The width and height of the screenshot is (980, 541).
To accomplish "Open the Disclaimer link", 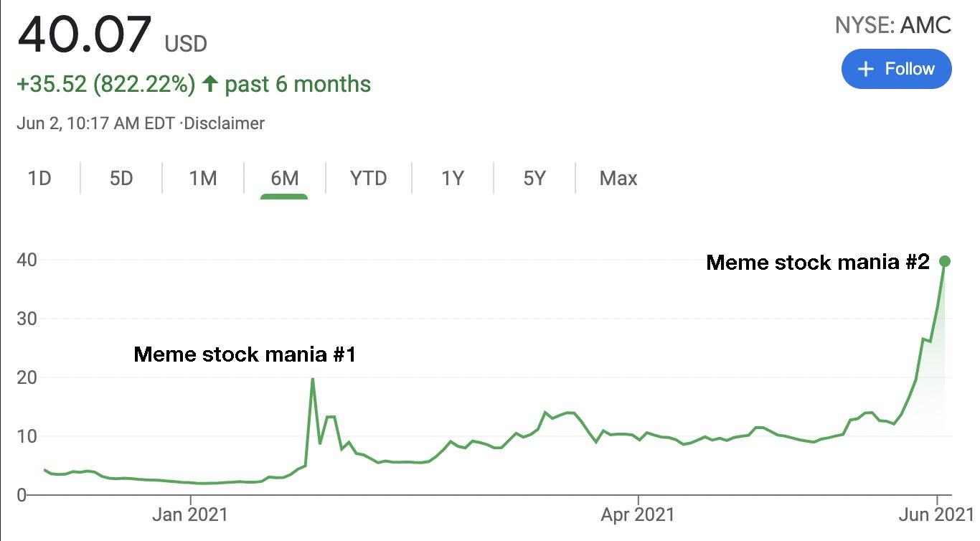I will click(x=225, y=123).
